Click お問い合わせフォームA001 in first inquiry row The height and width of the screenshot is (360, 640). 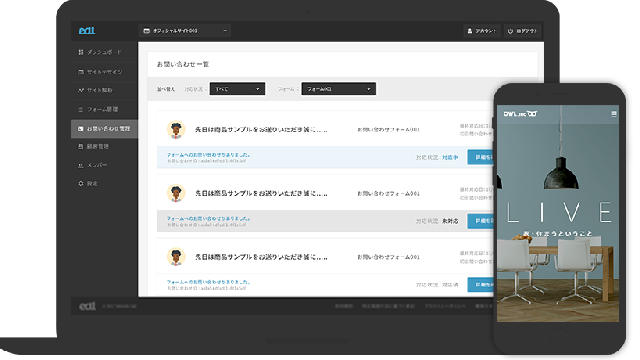(x=388, y=130)
